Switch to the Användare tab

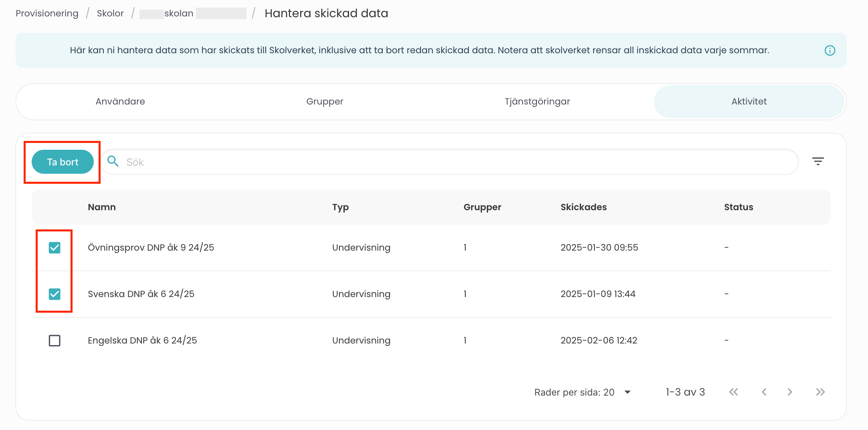point(120,102)
